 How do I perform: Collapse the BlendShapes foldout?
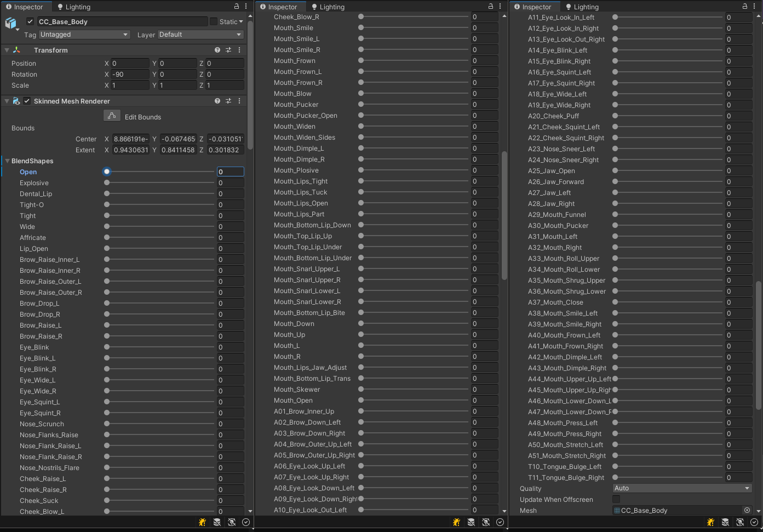point(7,161)
